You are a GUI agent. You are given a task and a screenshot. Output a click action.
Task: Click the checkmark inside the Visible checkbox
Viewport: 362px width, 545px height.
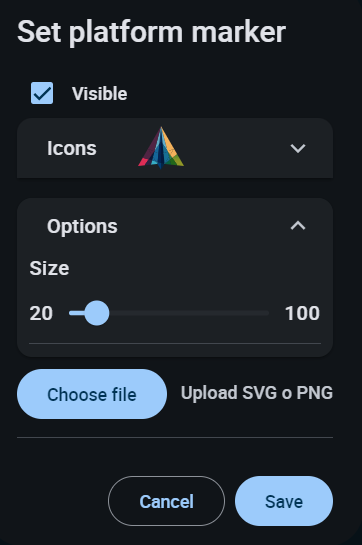point(42,93)
